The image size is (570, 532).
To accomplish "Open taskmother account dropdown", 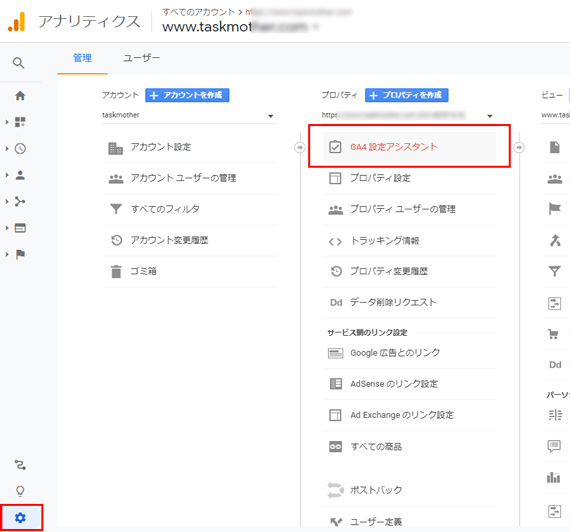I will (189, 116).
